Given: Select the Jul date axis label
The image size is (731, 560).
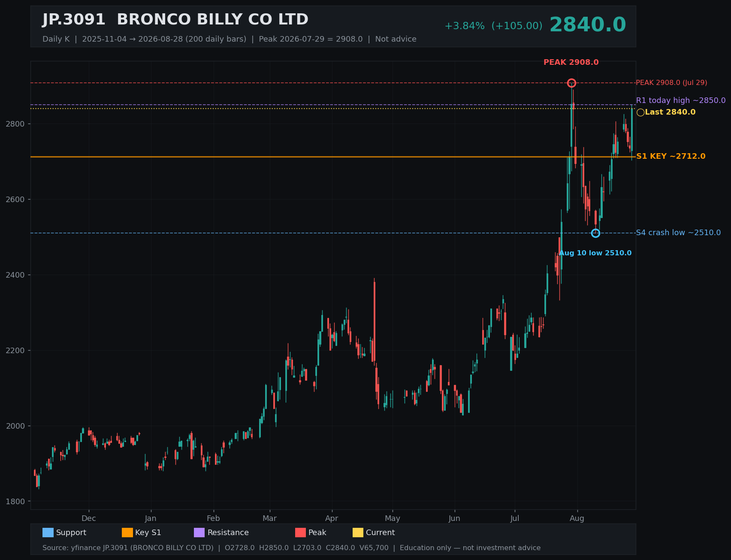Looking at the screenshot, I should point(515,518).
